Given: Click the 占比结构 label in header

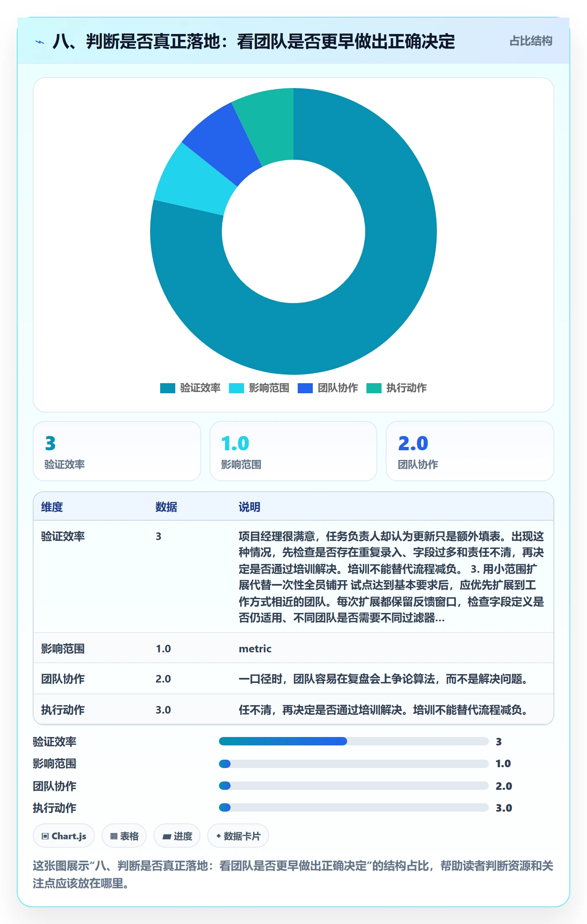Looking at the screenshot, I should [531, 41].
